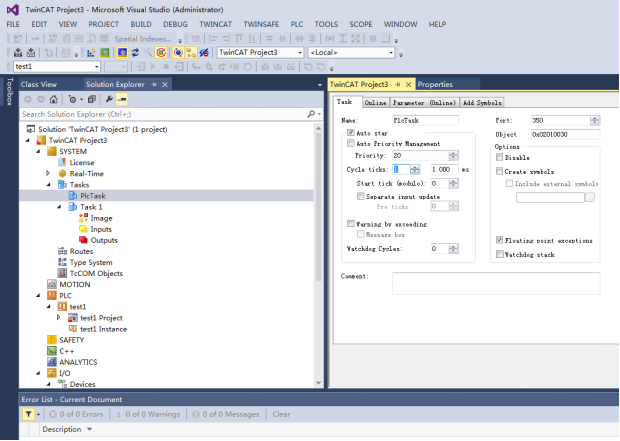620x441 pixels.
Task: Switch to the Online tab
Action: (375, 103)
